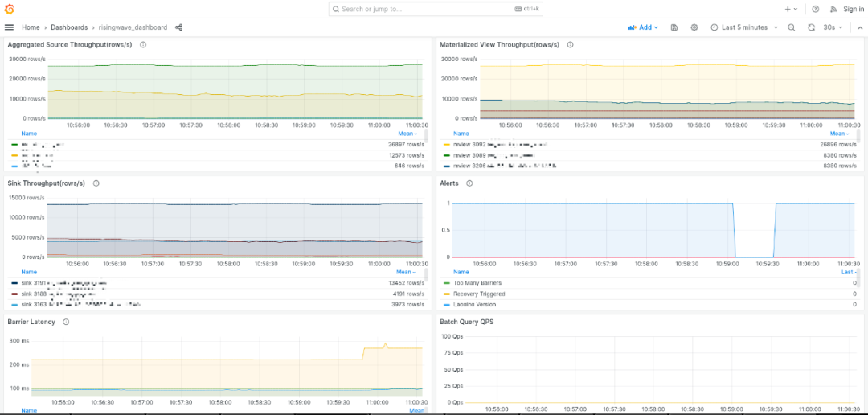
Task: Click the 13452 rows/s sink value
Action: pyautogui.click(x=407, y=283)
